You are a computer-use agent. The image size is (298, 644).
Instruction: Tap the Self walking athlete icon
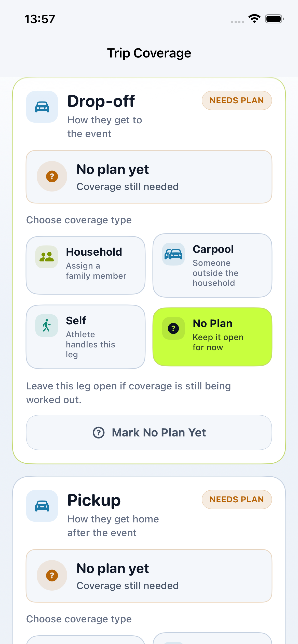tap(47, 326)
